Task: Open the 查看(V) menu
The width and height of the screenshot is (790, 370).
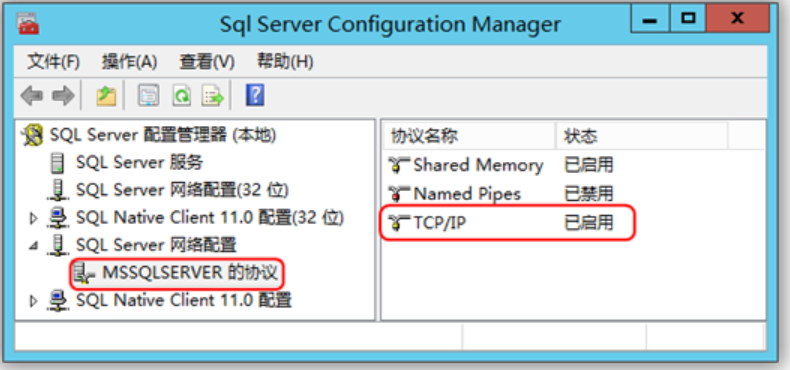Action: coord(207,63)
